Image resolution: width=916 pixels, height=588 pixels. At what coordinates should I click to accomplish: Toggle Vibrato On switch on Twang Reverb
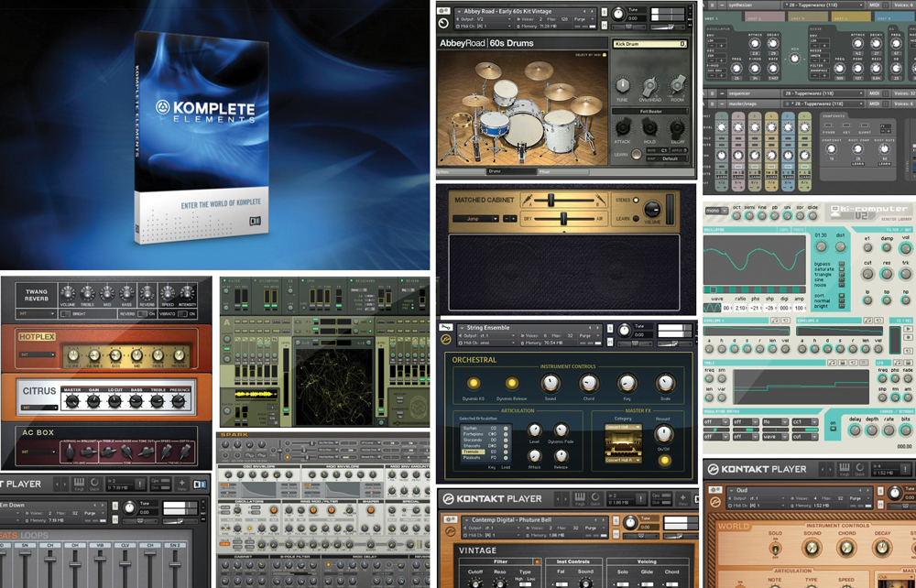click(x=182, y=313)
